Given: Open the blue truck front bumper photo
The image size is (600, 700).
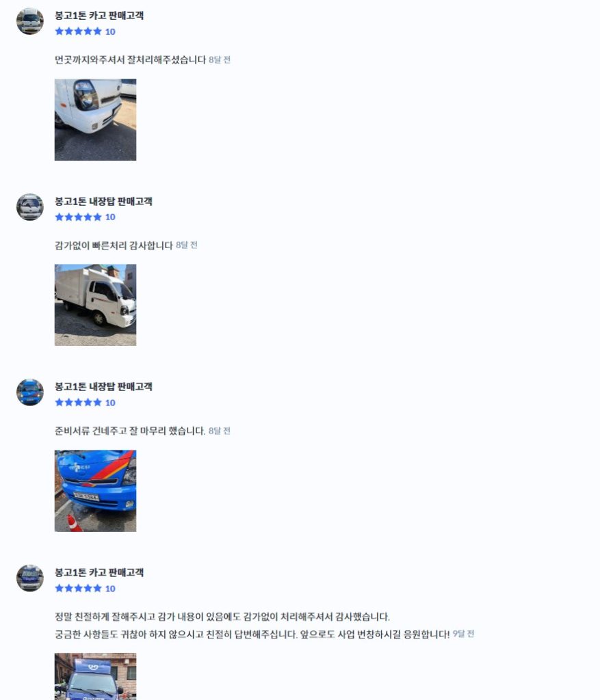Looking at the screenshot, I should [95, 491].
